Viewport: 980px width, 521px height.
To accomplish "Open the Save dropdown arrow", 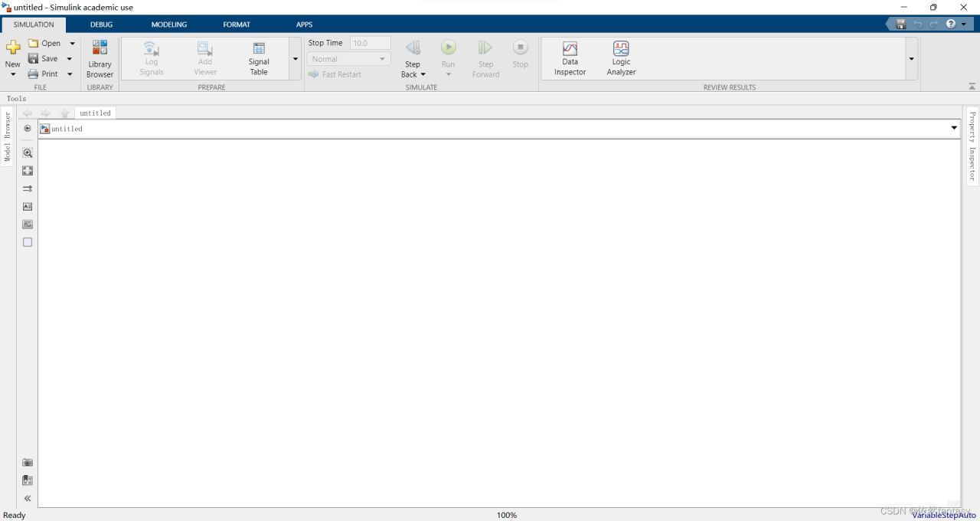I will pos(70,59).
